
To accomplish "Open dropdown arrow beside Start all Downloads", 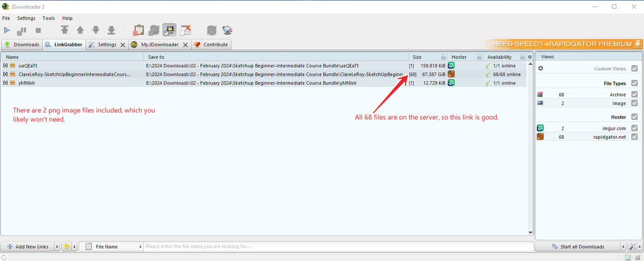I will point(623,246).
